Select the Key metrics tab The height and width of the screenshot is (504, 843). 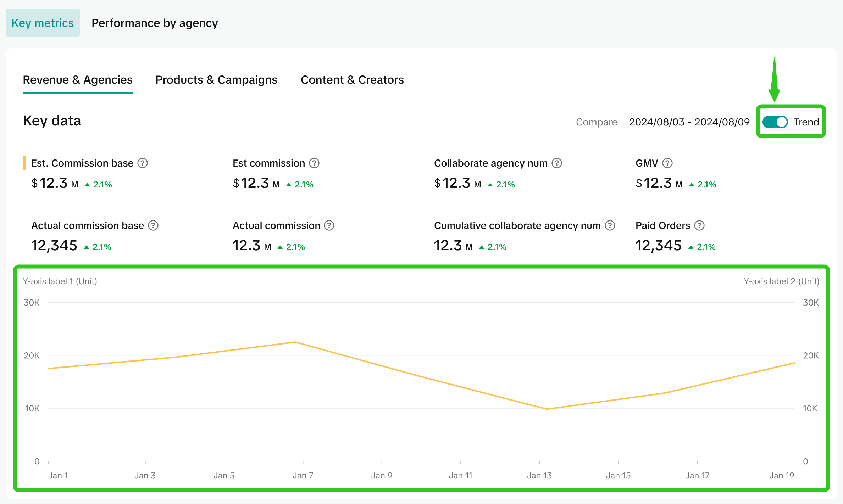click(x=43, y=23)
